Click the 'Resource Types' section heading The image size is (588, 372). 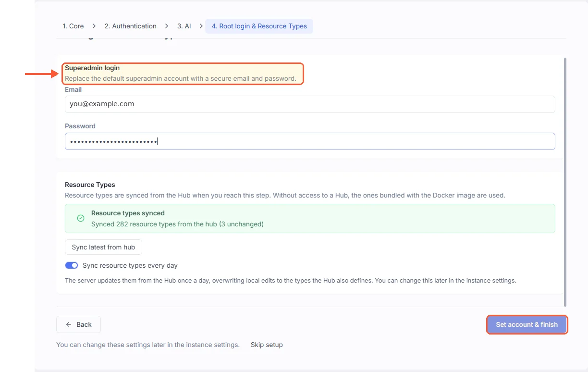click(x=90, y=185)
